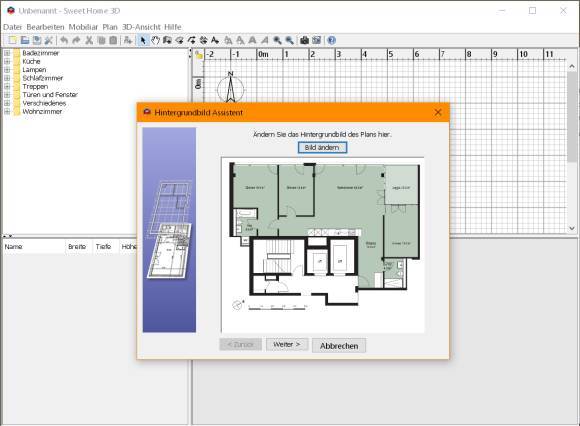
Task: Select the Create dimensions tool
Action: click(203, 40)
